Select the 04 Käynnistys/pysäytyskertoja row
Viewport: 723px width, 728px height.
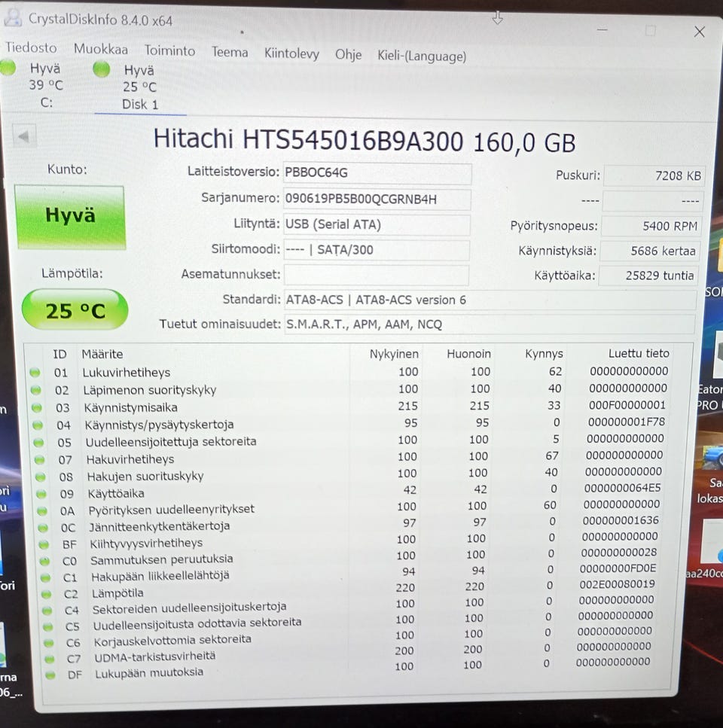pyautogui.click(x=349, y=423)
